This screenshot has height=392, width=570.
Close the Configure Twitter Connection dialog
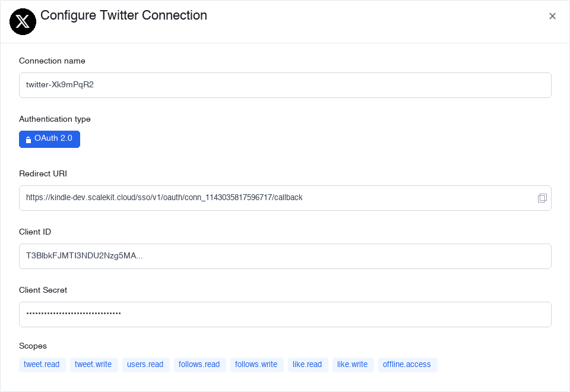(552, 16)
